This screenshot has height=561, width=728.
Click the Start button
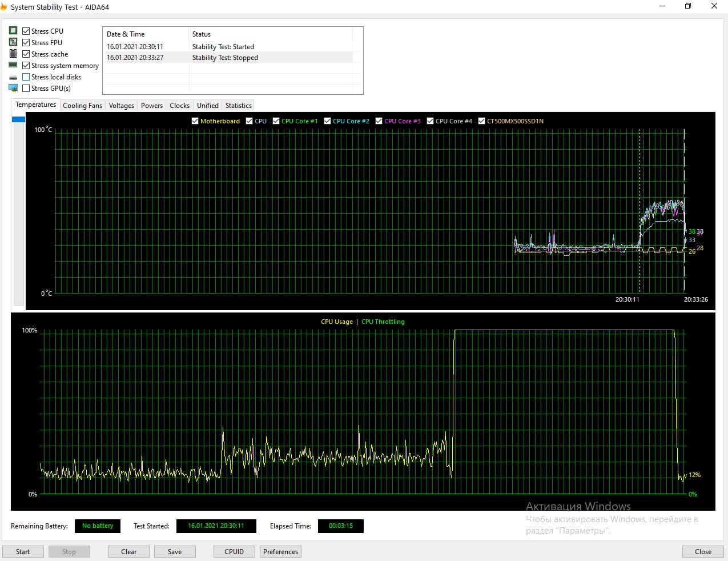pyautogui.click(x=23, y=551)
